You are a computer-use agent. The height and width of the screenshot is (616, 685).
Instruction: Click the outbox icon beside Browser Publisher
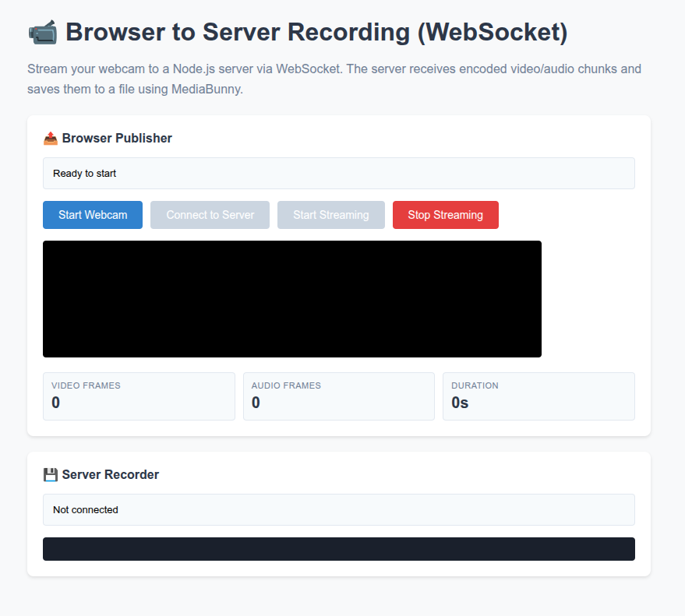pos(51,139)
